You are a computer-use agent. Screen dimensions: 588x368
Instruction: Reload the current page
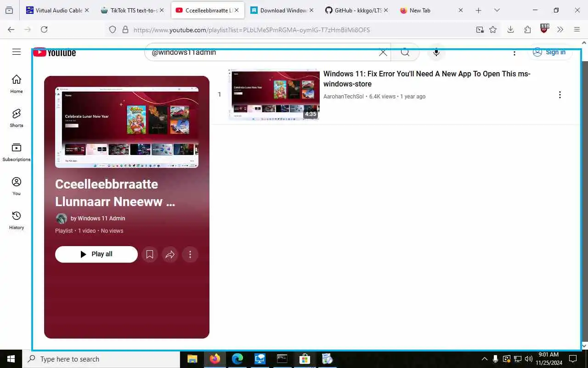(44, 29)
